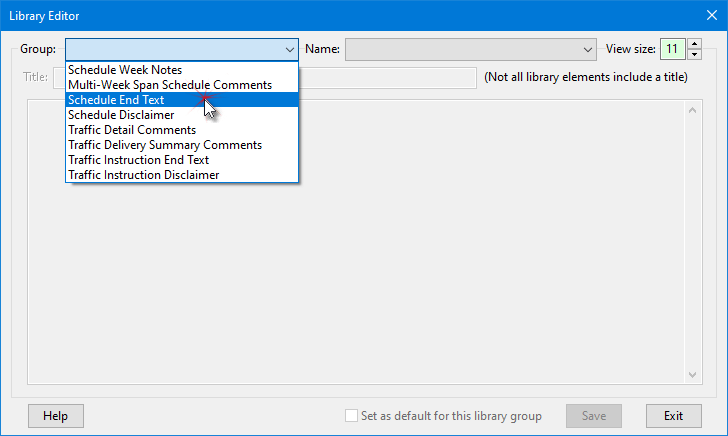Click the text area scrollbar down arrow
The image size is (728, 436).
coord(690,374)
